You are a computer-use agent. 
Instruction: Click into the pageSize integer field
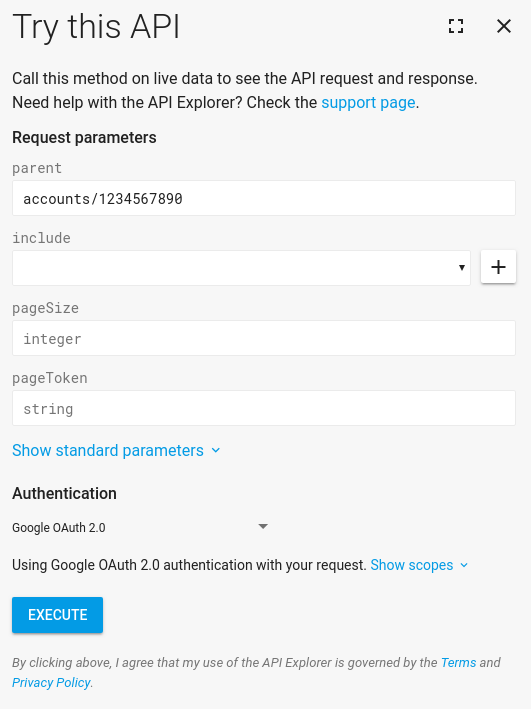[264, 338]
